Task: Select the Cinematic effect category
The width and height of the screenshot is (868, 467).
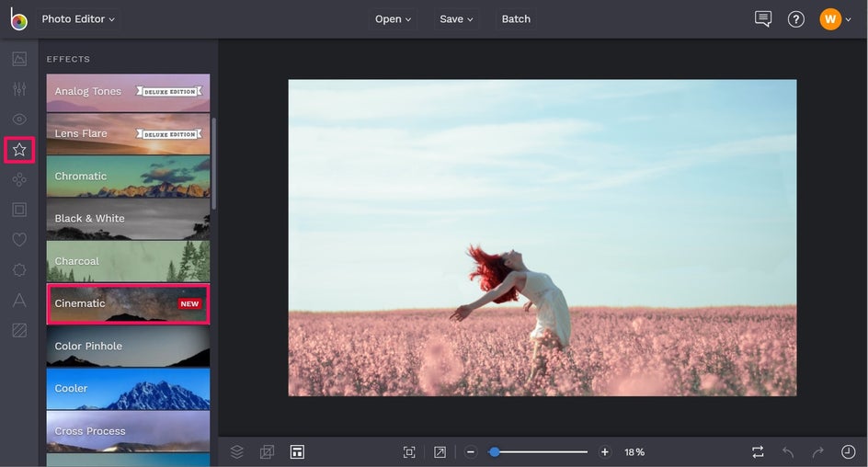Action: tap(128, 303)
